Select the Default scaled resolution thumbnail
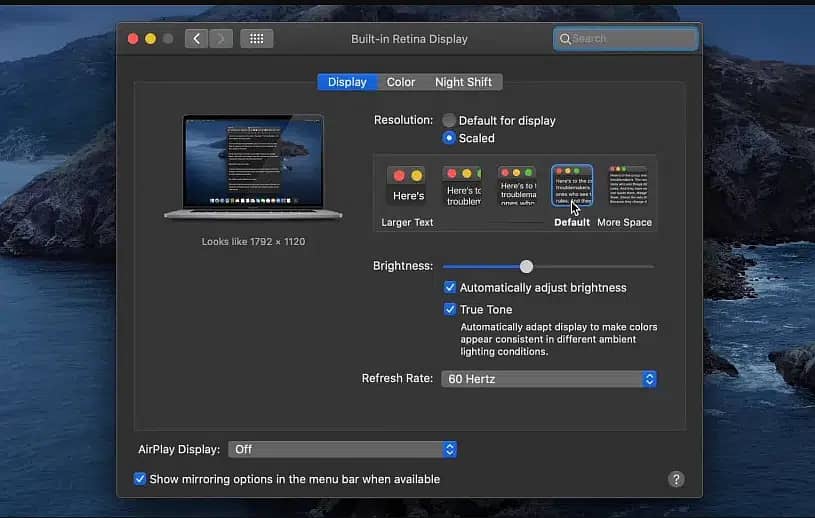This screenshot has height=518, width=815. (572, 187)
